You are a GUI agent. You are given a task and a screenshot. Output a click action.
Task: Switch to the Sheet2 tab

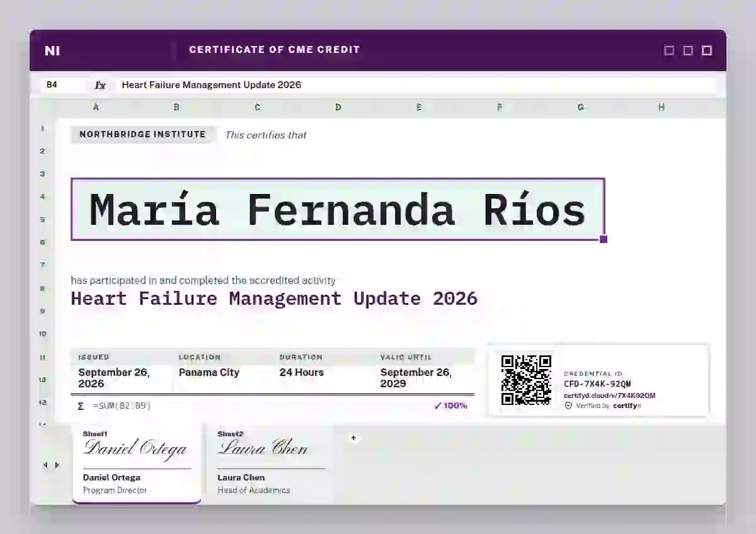[271, 463]
